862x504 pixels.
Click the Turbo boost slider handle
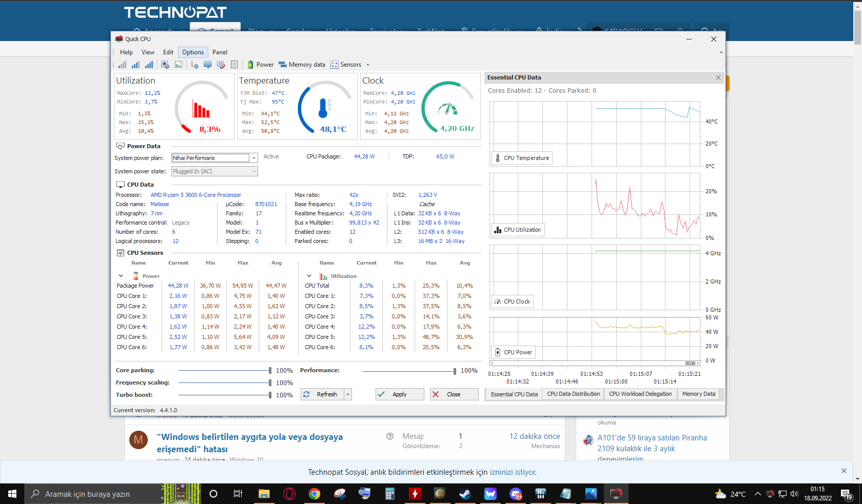270,395
